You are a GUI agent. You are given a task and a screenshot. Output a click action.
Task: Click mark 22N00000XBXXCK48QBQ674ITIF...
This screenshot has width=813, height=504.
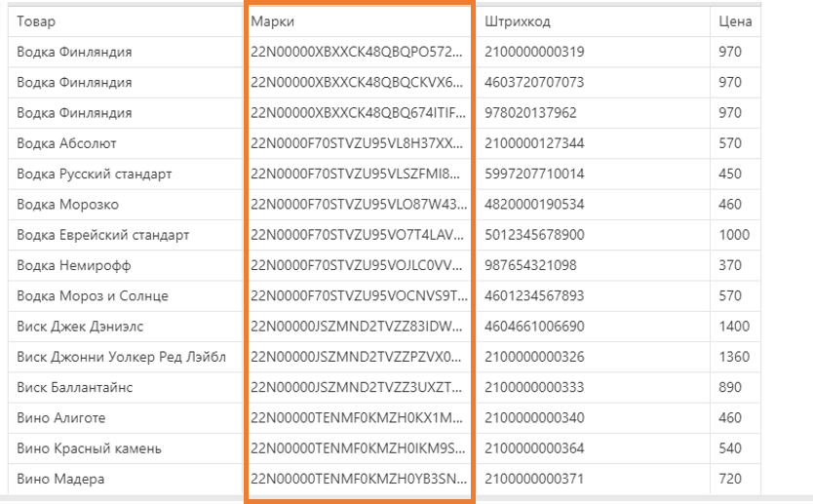coord(358,113)
